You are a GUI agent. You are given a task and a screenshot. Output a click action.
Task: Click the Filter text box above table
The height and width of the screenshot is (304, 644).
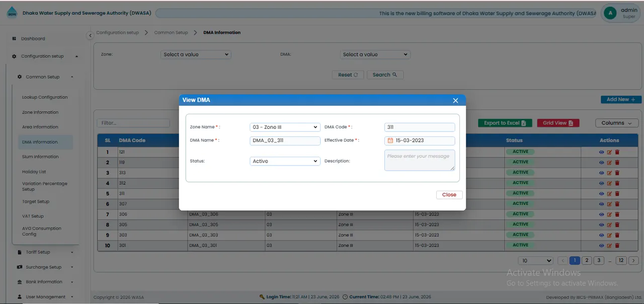point(133,123)
